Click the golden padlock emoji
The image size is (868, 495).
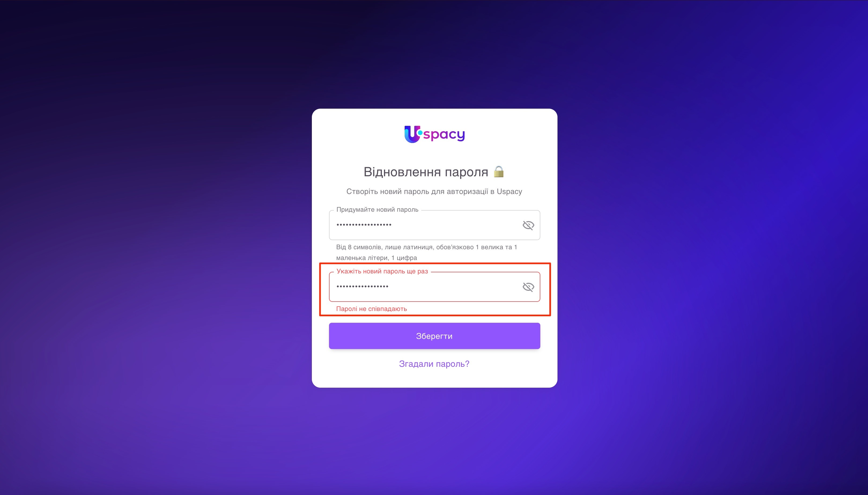(x=498, y=172)
